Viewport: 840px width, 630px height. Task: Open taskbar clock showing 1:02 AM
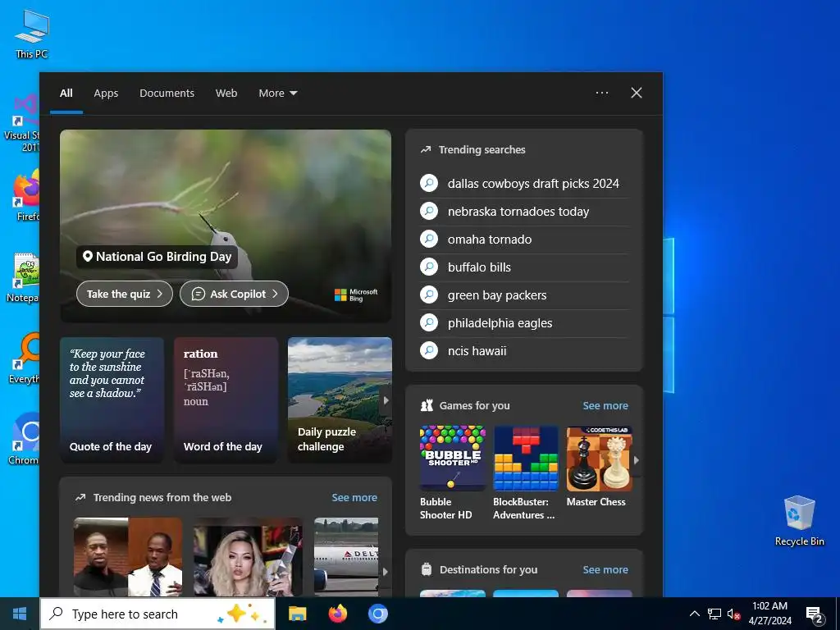point(769,614)
